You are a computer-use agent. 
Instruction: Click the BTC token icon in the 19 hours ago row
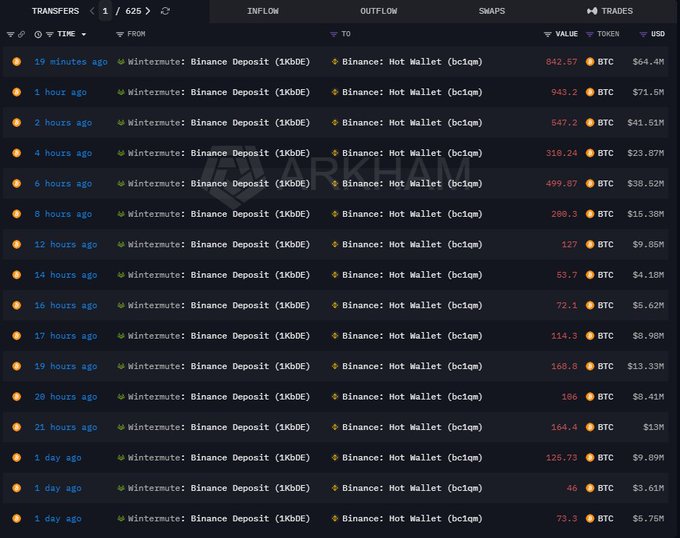pos(590,366)
